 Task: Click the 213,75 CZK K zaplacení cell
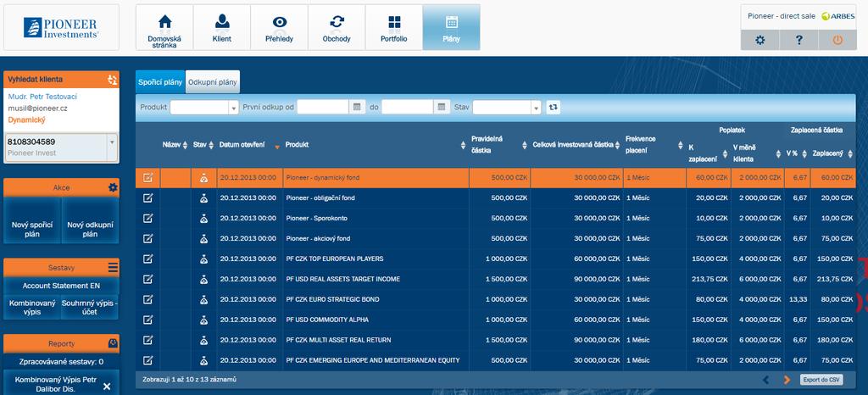click(x=708, y=280)
